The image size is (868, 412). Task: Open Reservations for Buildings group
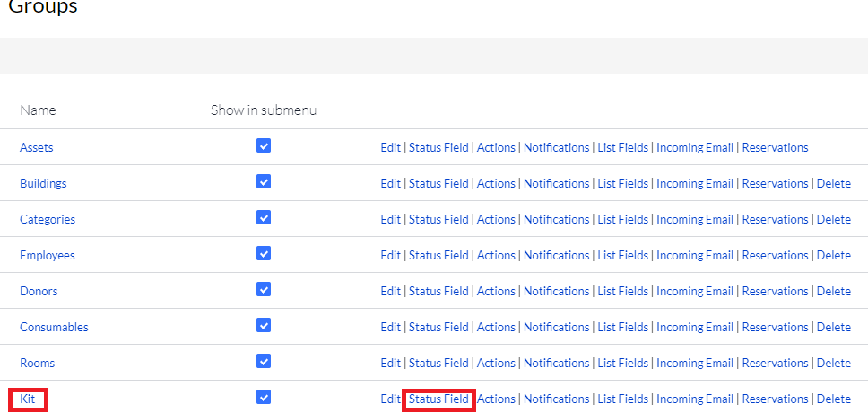775,184
